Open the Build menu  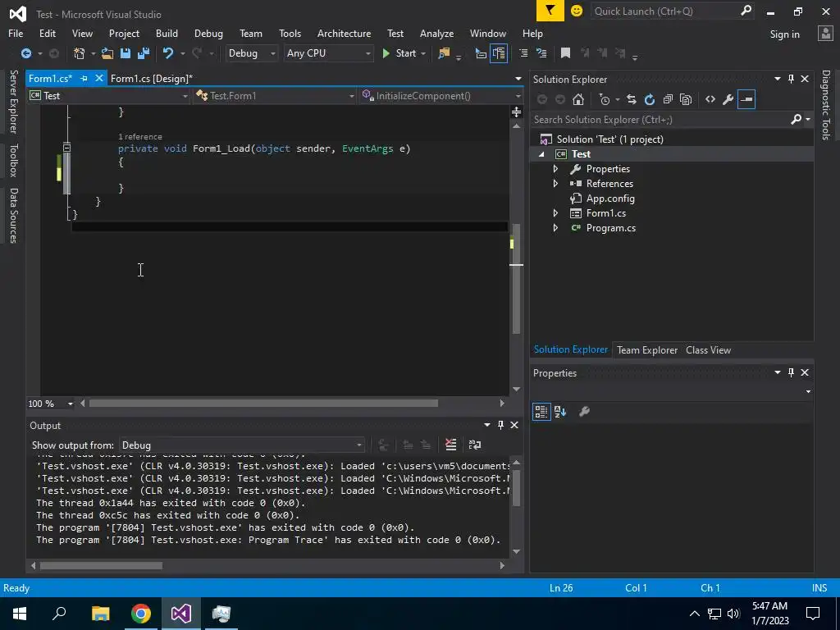click(167, 33)
